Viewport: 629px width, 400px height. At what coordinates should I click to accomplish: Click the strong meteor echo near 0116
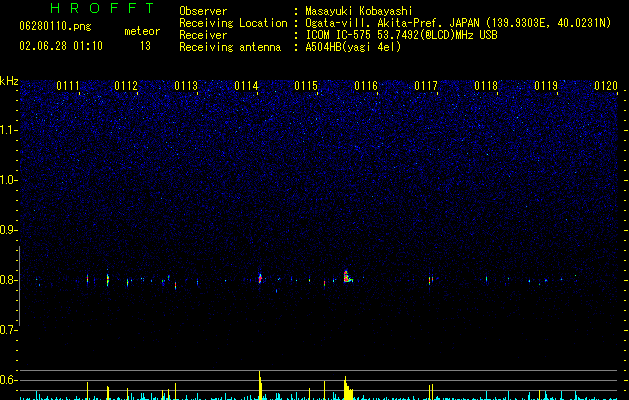[347, 277]
